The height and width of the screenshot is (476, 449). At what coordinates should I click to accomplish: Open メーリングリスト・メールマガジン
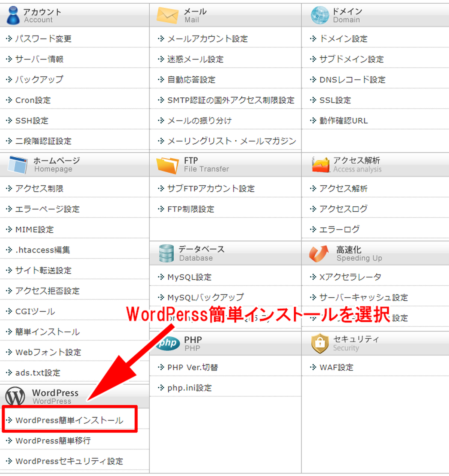(x=232, y=141)
